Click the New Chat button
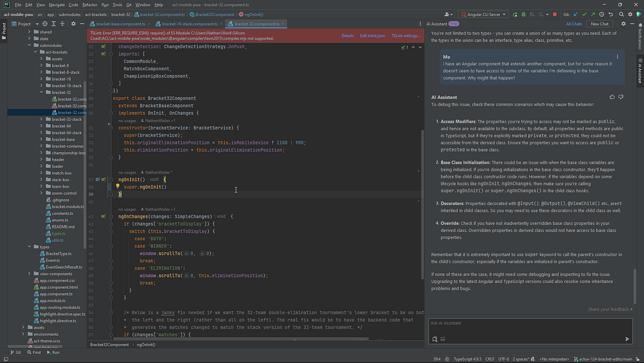Image resolution: width=644 pixels, height=363 pixels. coord(600,24)
